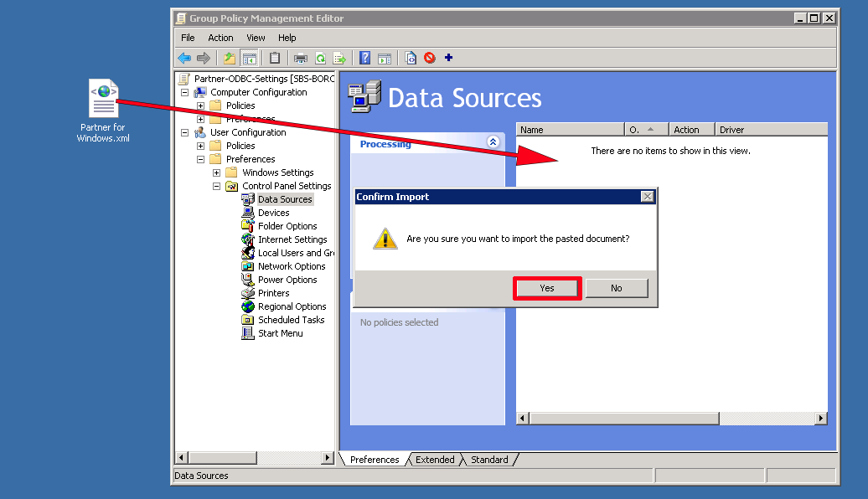
Task: Sort the list by the Name column
Action: tap(571, 130)
